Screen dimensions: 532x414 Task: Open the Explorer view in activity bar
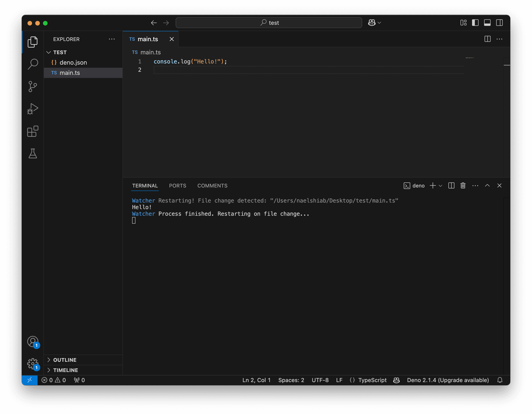coord(33,42)
